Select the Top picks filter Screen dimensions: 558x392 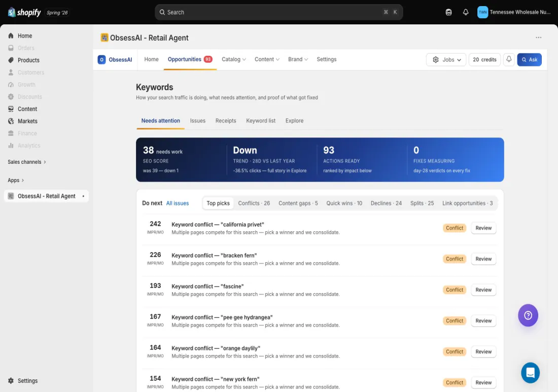(218, 203)
